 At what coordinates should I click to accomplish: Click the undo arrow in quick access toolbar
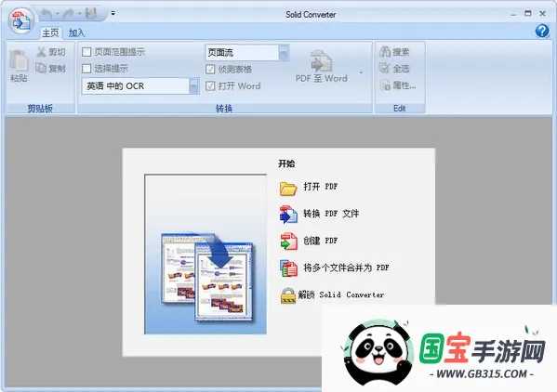[46, 14]
